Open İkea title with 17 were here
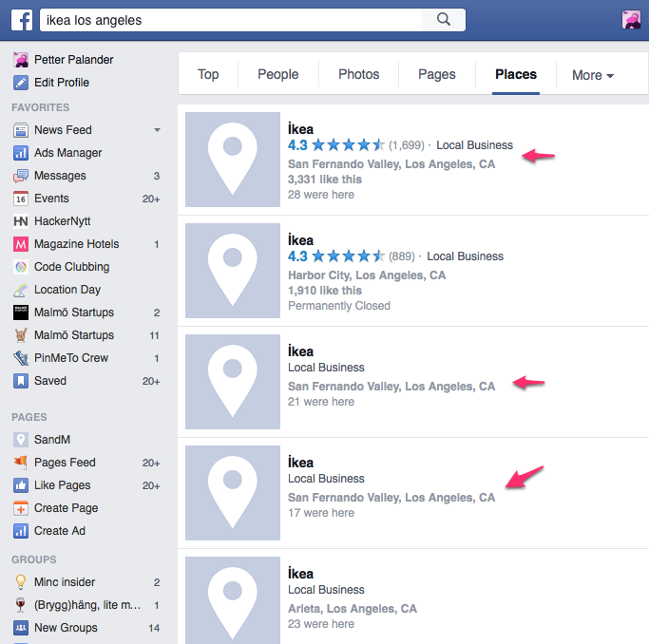Viewport: 649px width, 644px height. pos(300,463)
